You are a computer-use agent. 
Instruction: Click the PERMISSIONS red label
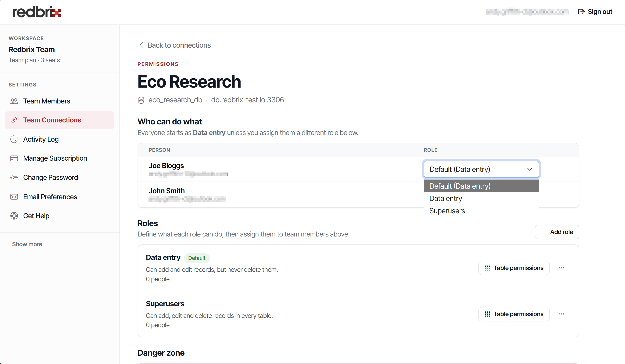[x=158, y=64]
